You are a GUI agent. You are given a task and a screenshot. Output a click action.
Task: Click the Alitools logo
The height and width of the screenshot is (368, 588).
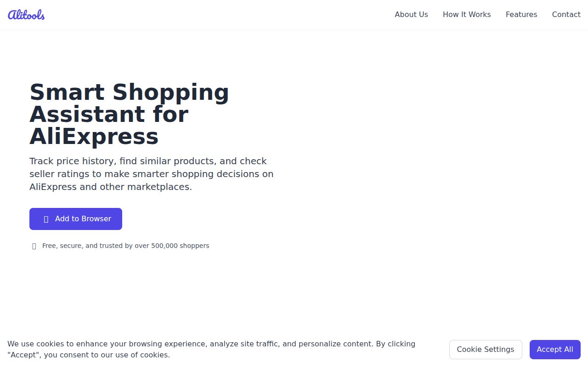[26, 15]
